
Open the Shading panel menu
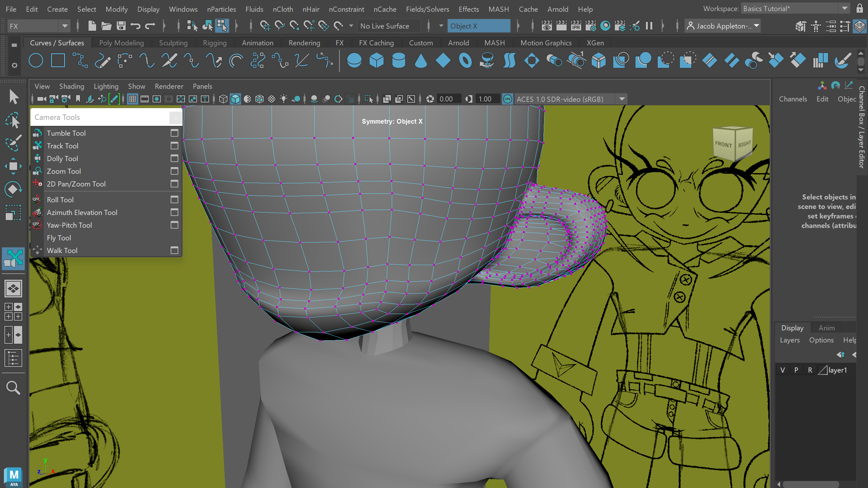click(71, 86)
